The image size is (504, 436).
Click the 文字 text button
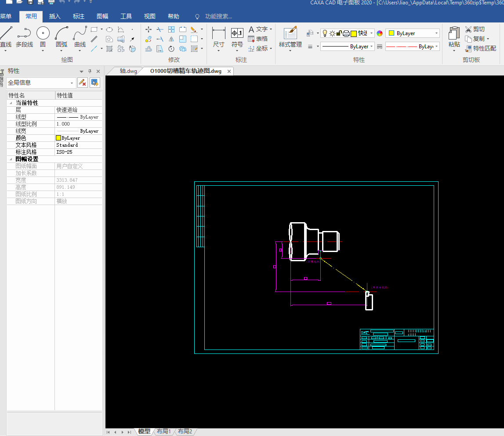click(258, 29)
